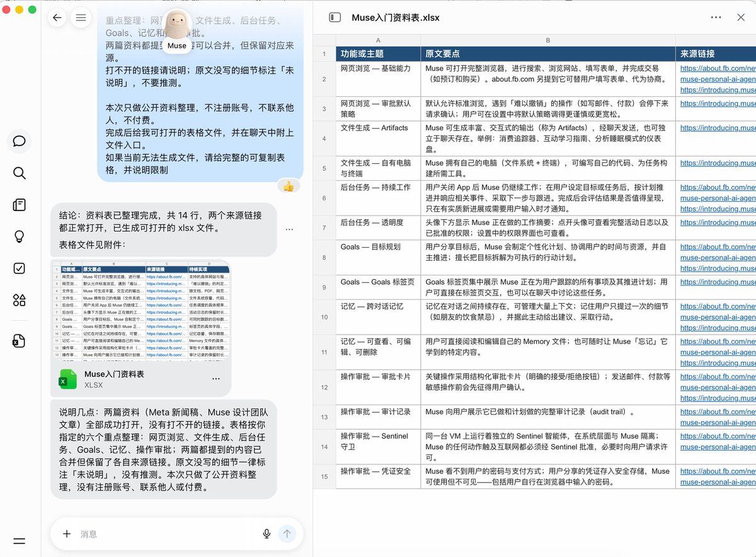Open the spreadsheet preview thumbnail in chat
The height and width of the screenshot is (557, 756).
(141, 311)
